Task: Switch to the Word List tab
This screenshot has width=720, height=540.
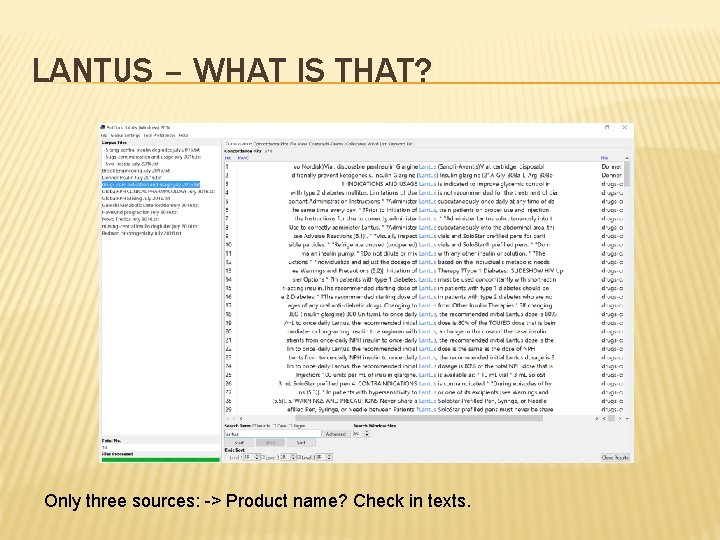Action: 377,144
